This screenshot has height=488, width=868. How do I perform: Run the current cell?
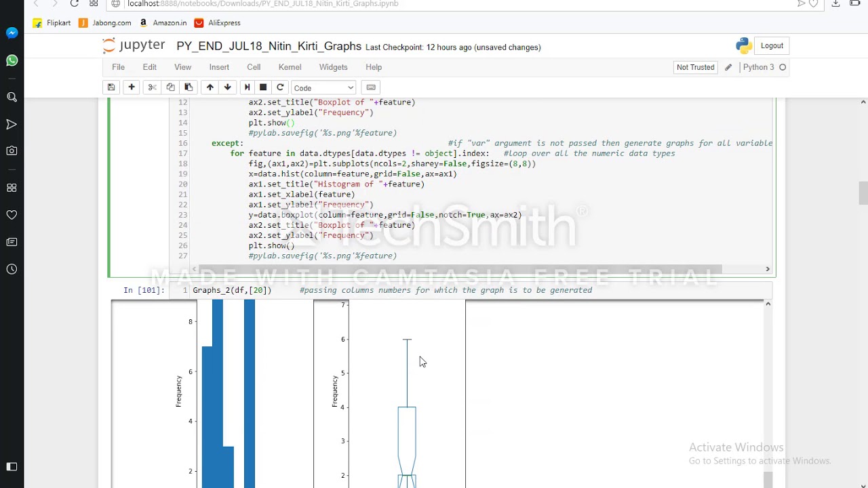(247, 87)
